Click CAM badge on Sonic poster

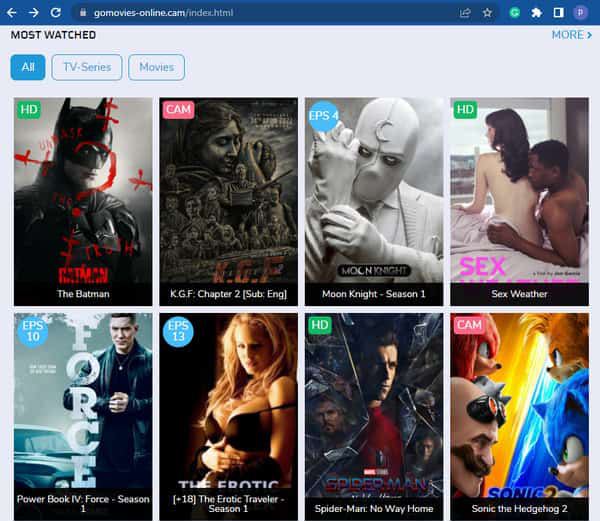point(469,325)
